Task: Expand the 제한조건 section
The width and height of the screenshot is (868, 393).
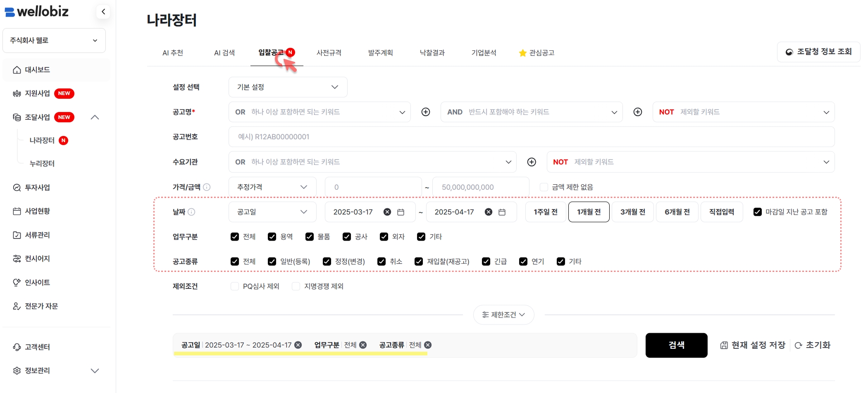Action: click(x=503, y=315)
